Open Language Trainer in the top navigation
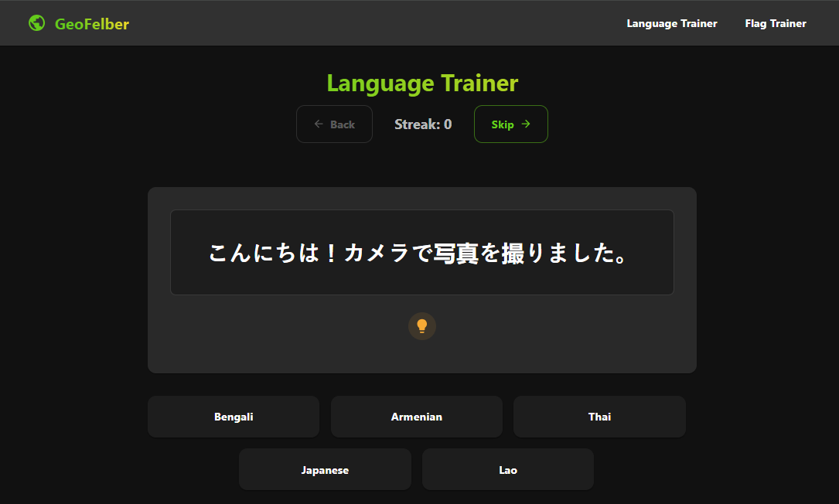The width and height of the screenshot is (839, 504). 671,23
